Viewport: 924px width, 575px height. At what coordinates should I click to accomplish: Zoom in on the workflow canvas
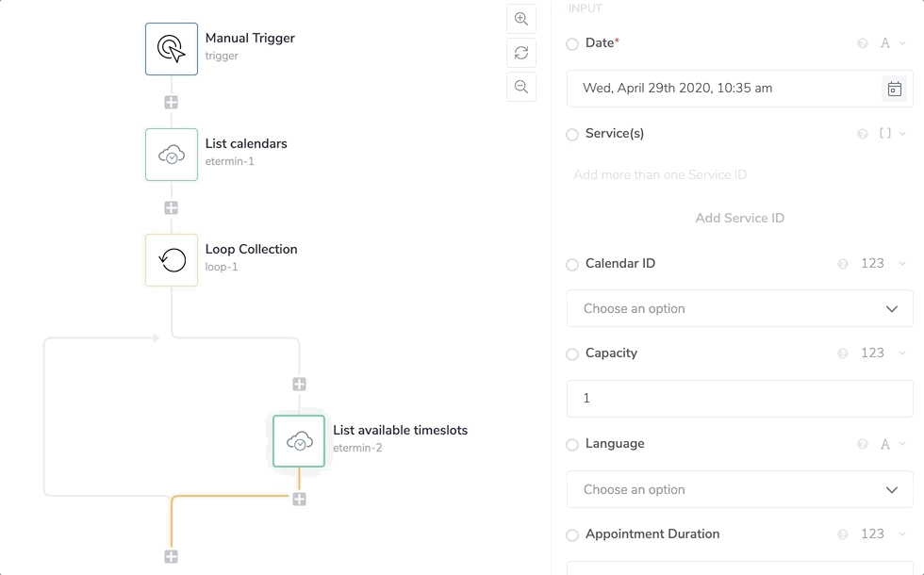coord(521,19)
